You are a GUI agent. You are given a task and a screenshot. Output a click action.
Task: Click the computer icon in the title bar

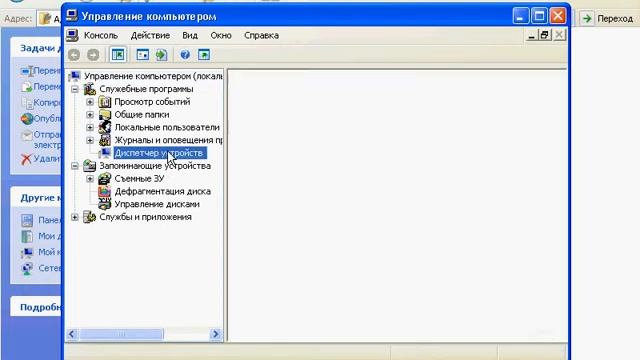72,16
